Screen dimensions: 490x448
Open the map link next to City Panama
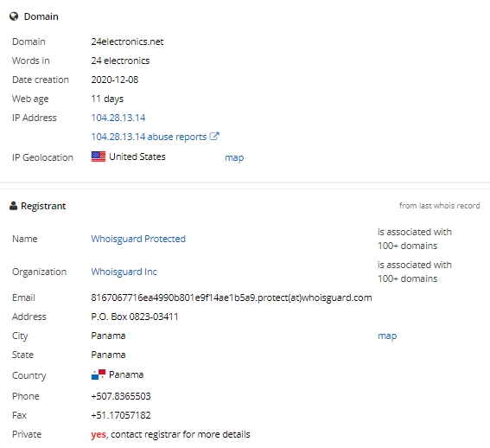point(387,336)
